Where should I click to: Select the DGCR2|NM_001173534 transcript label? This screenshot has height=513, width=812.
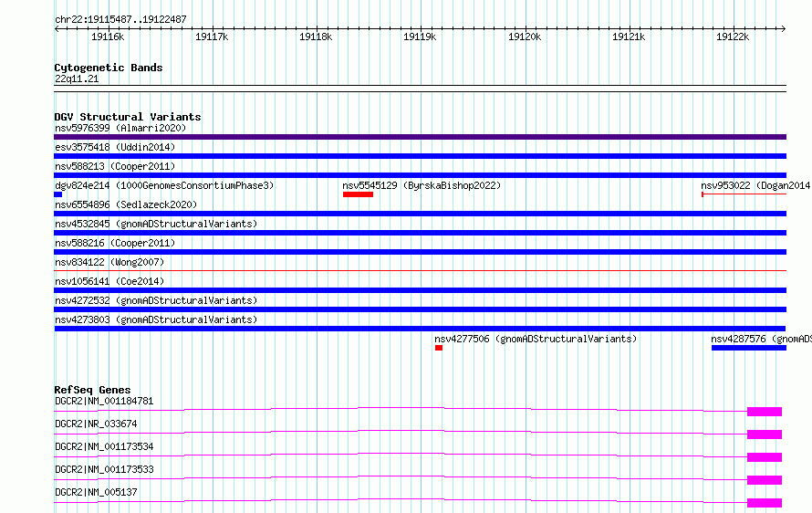104,446
